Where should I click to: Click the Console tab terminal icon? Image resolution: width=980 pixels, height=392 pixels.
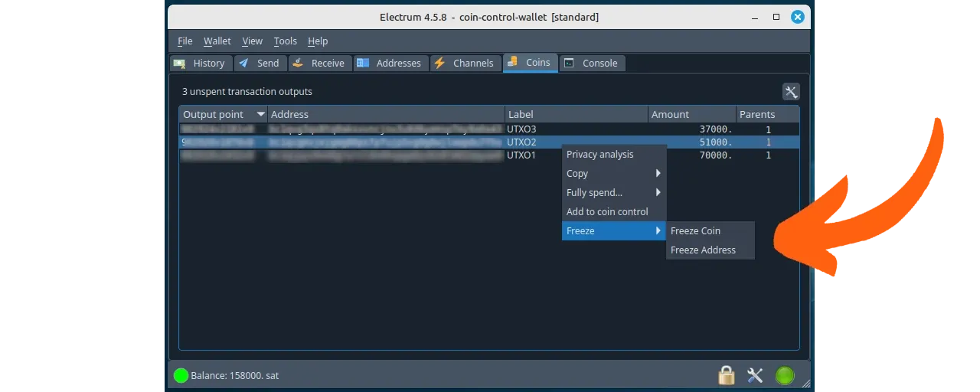tap(569, 63)
